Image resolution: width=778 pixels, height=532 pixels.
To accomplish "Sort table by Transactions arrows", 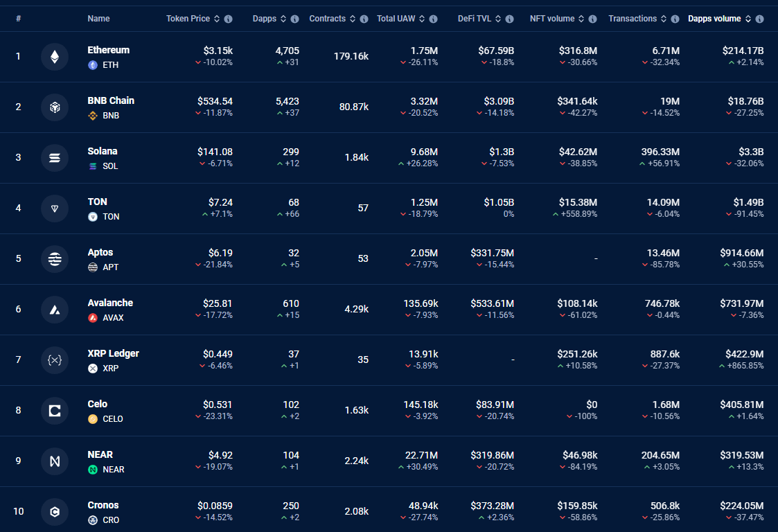I will pos(664,19).
